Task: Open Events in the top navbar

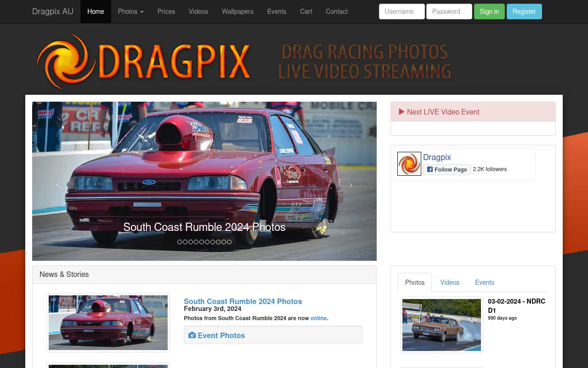Action: coord(277,11)
